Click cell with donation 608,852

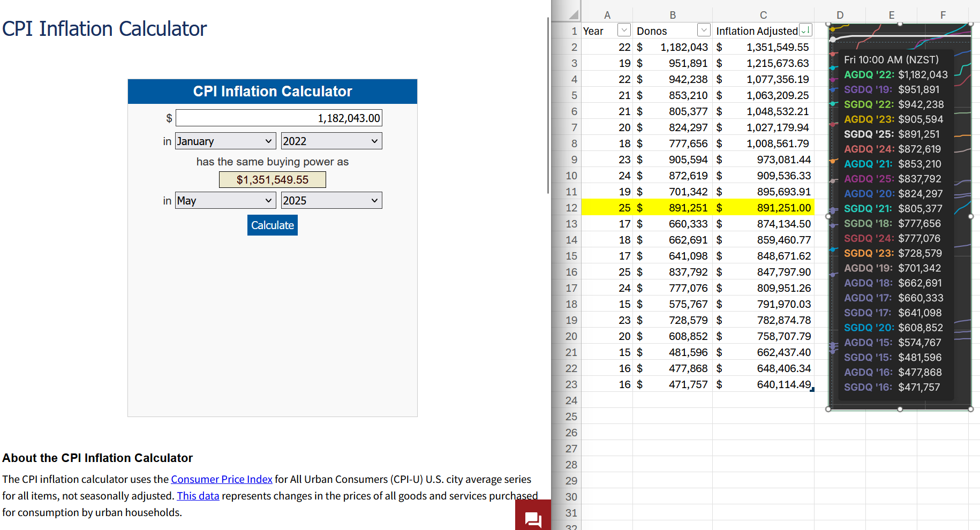click(673, 336)
